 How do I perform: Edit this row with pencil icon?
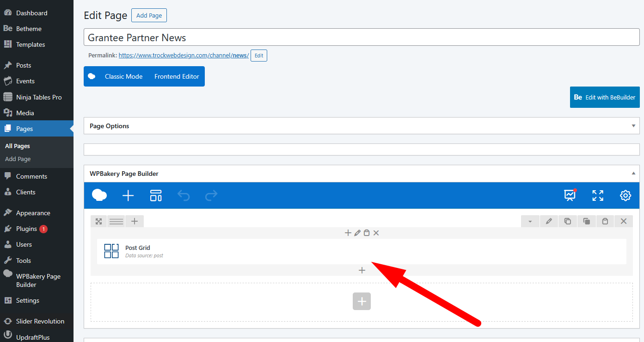coord(549,221)
